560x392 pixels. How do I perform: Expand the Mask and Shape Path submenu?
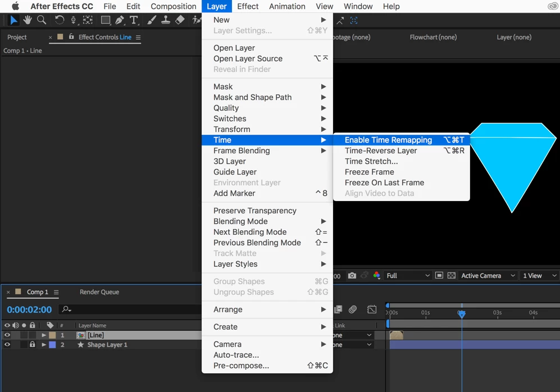coord(267,97)
